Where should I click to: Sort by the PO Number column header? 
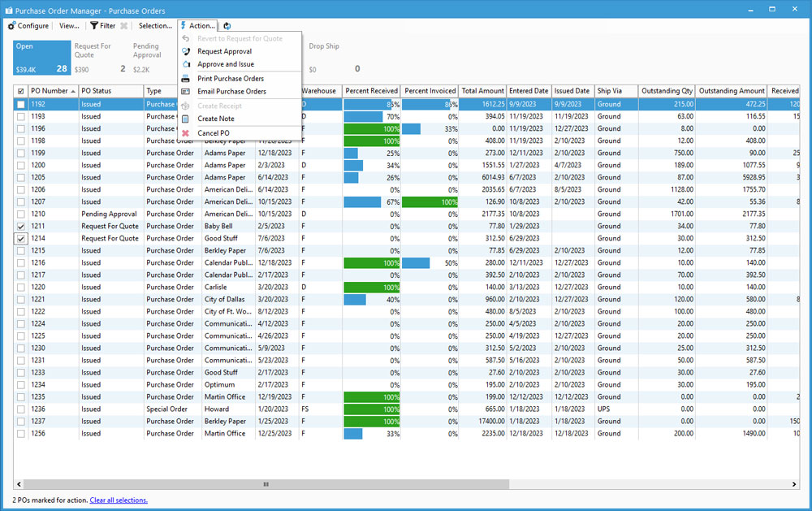click(x=50, y=91)
